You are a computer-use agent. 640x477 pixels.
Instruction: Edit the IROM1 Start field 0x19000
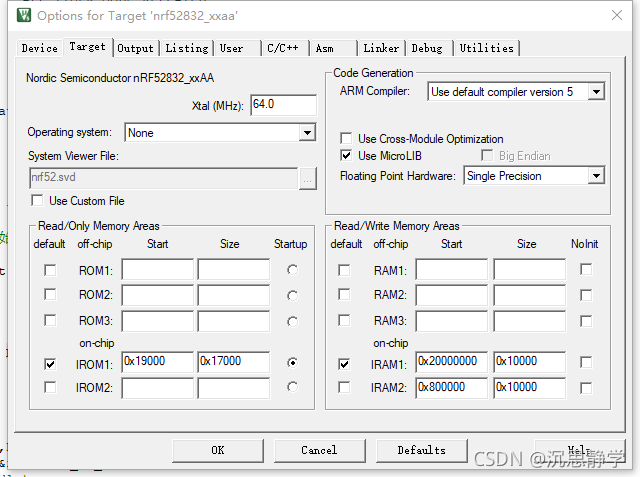click(158, 362)
